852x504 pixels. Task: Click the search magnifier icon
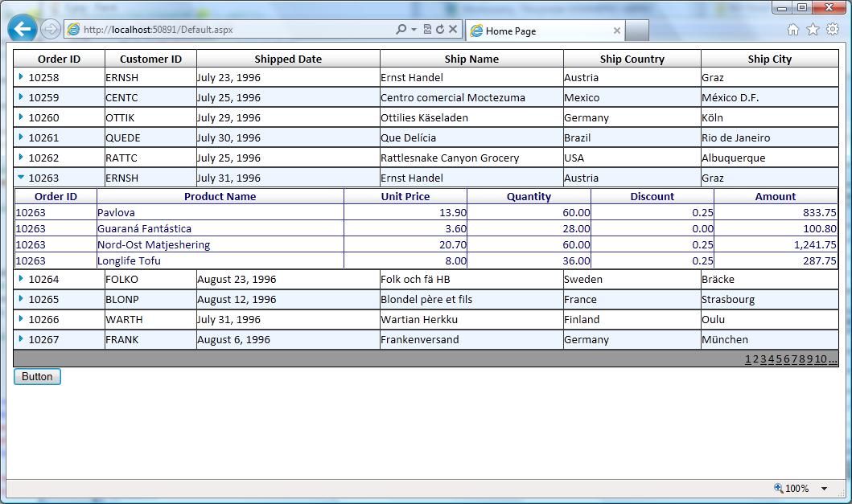click(401, 29)
